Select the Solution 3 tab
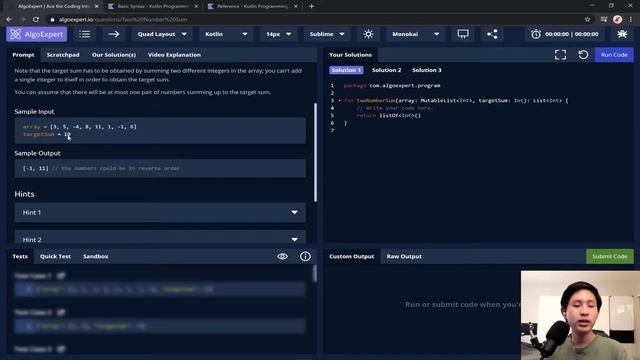This screenshot has height=360, width=640. [x=427, y=70]
